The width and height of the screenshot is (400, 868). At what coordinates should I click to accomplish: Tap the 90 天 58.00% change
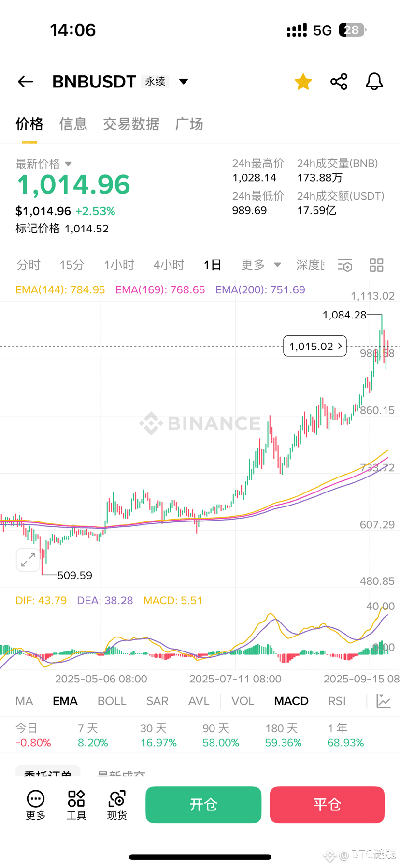[221, 736]
